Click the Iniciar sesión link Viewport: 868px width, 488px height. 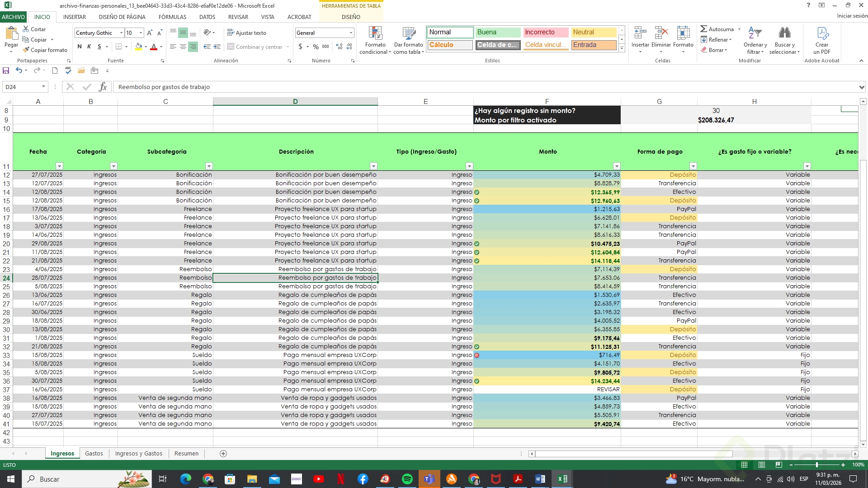[x=852, y=16]
